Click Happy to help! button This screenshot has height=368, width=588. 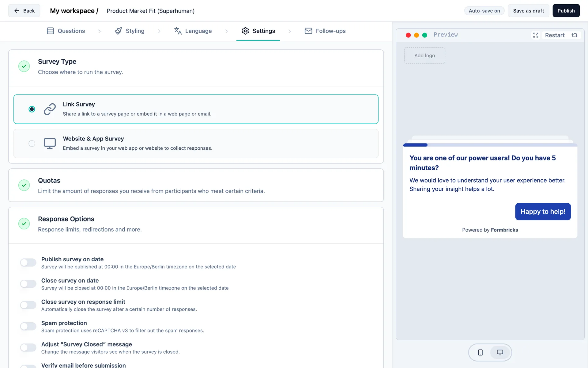coord(543,212)
